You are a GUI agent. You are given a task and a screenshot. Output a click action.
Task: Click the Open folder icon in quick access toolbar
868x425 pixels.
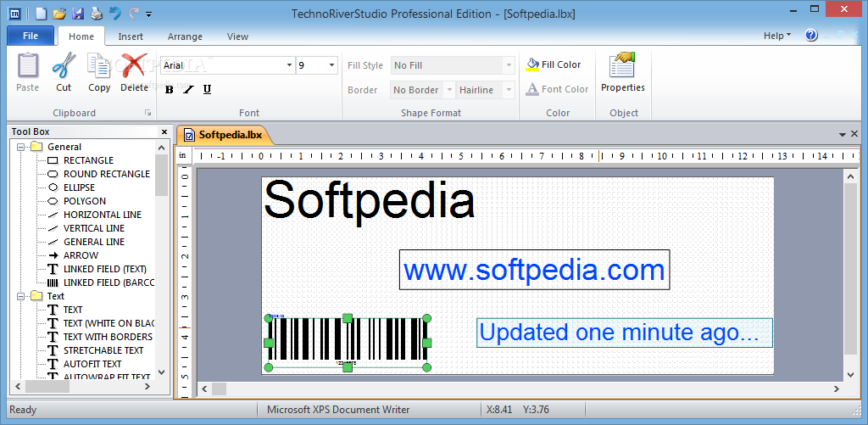pos(59,14)
